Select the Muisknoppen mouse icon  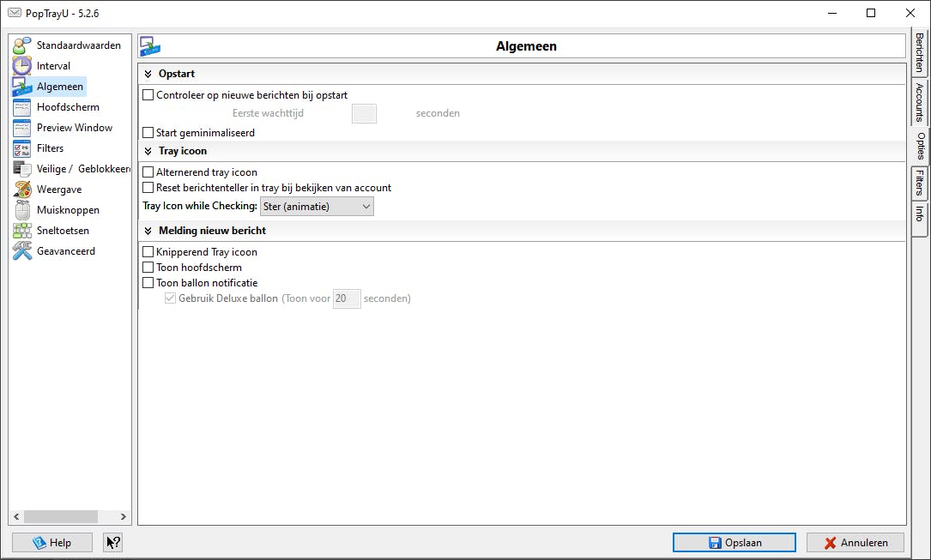click(x=22, y=210)
